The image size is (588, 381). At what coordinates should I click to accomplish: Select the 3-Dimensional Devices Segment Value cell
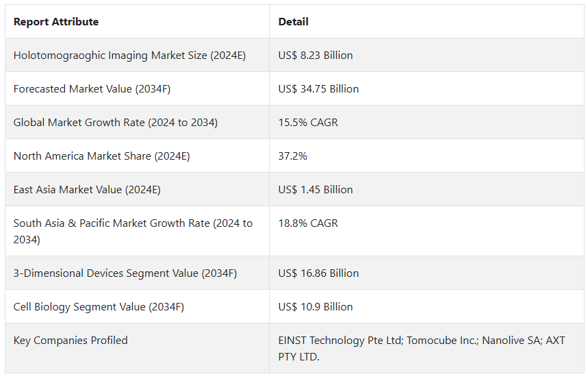pyautogui.click(x=125, y=273)
